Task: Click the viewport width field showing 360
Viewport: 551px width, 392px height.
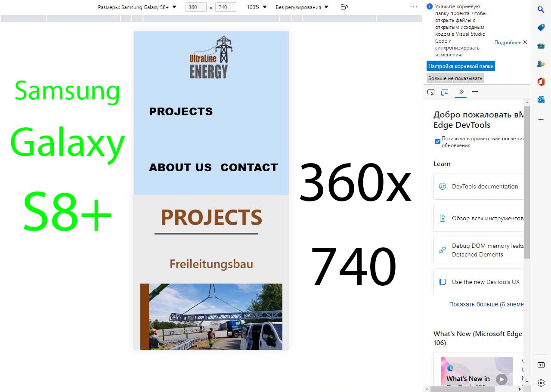Action: (196, 7)
